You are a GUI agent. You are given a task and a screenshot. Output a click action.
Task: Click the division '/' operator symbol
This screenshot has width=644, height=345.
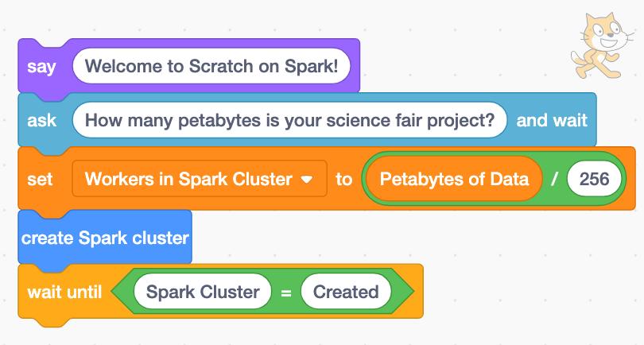pos(554,179)
